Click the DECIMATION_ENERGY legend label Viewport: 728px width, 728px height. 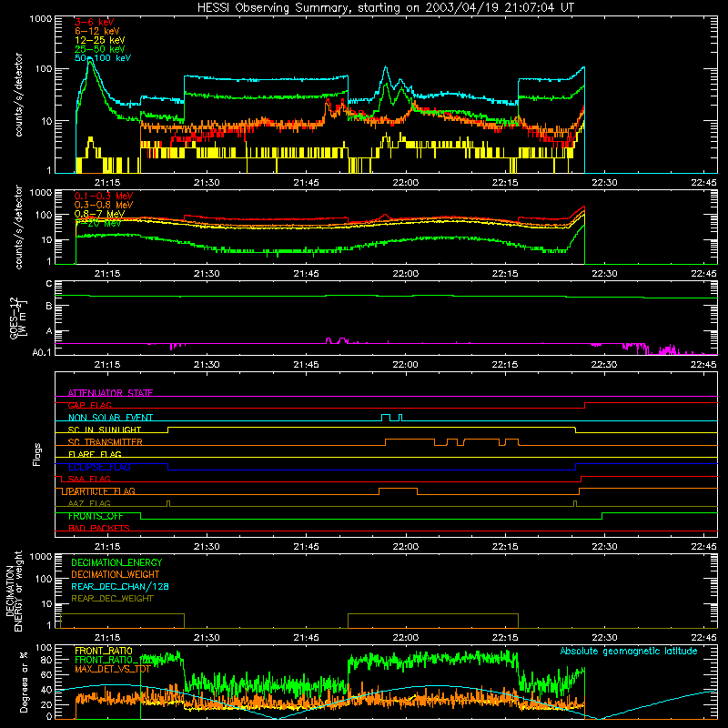coord(116,562)
